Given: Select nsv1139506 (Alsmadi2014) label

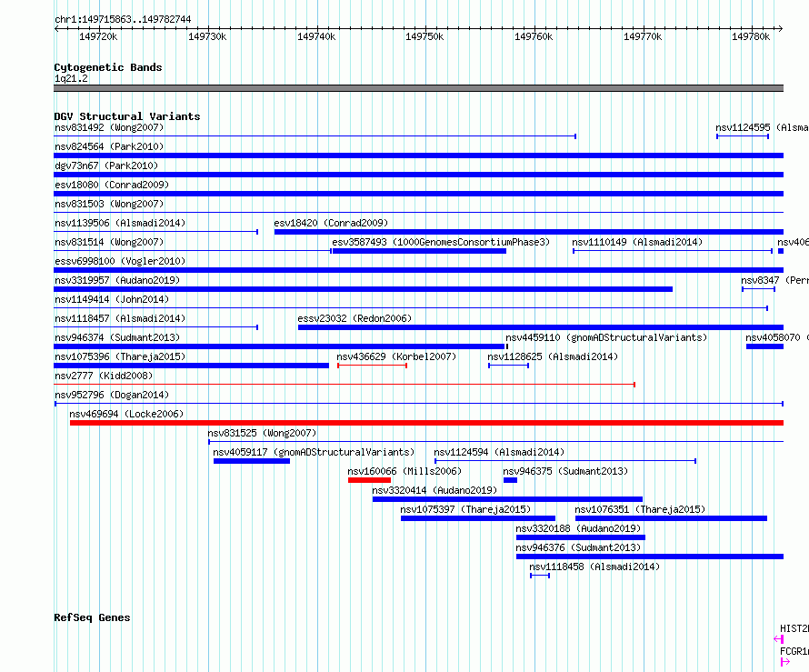Looking at the screenshot, I should pyautogui.click(x=120, y=223).
